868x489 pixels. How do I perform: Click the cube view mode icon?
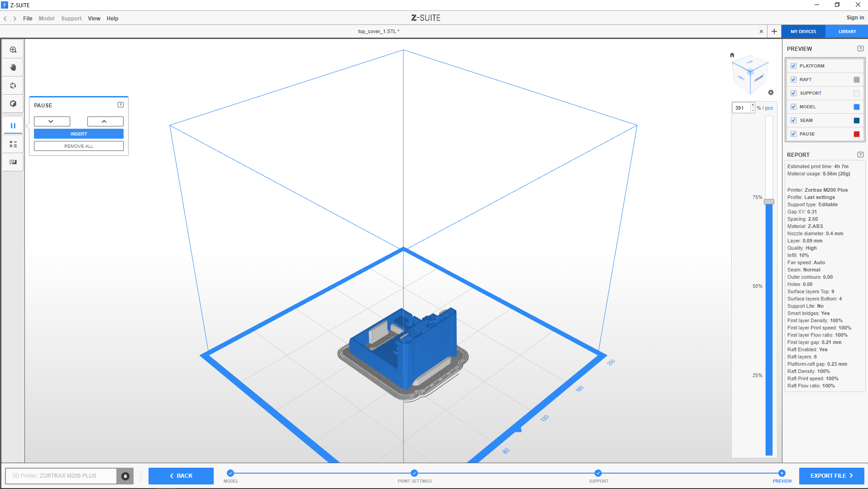(13, 103)
